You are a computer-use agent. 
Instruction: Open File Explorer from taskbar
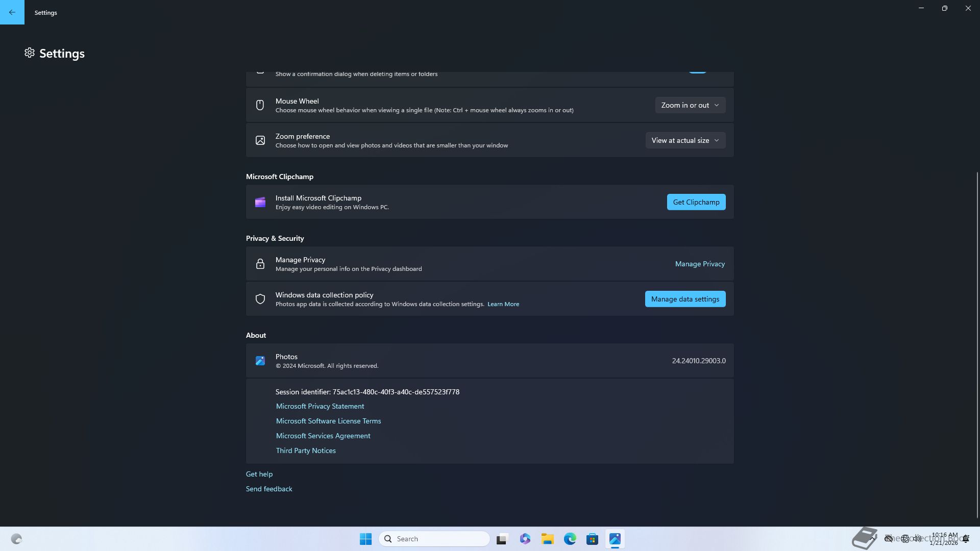point(547,539)
